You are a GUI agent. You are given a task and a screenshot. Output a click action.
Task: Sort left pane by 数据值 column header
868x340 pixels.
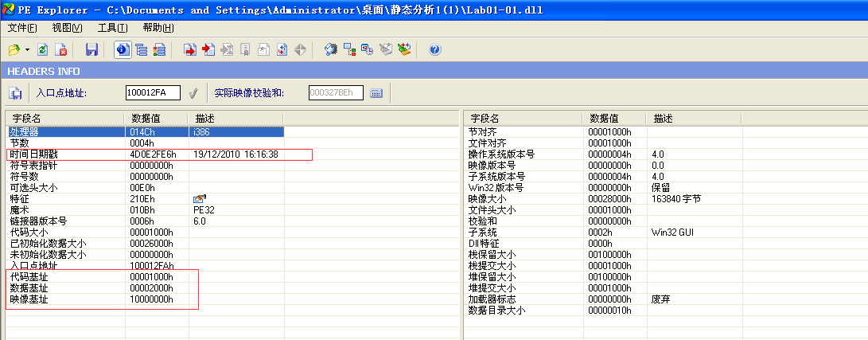pos(157,119)
